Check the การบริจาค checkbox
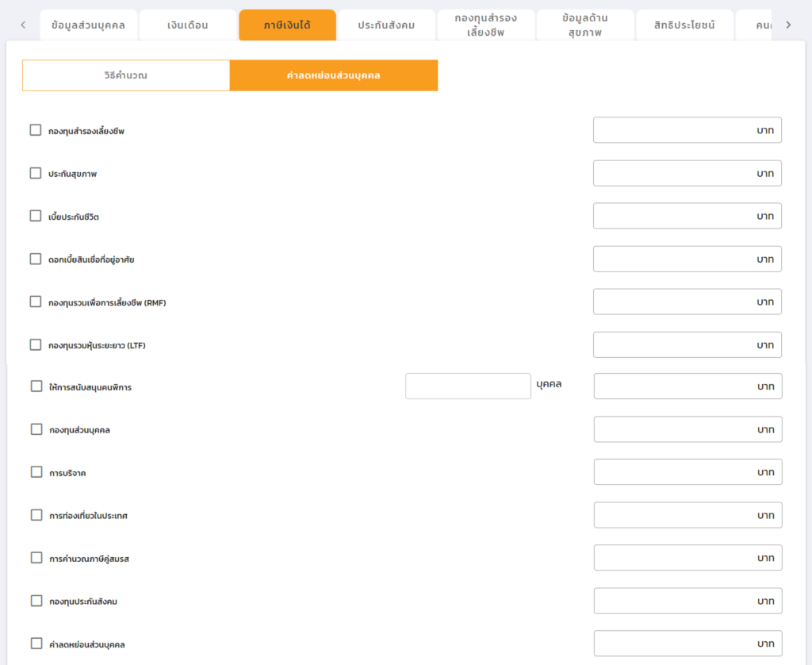812x665 pixels. tap(36, 472)
